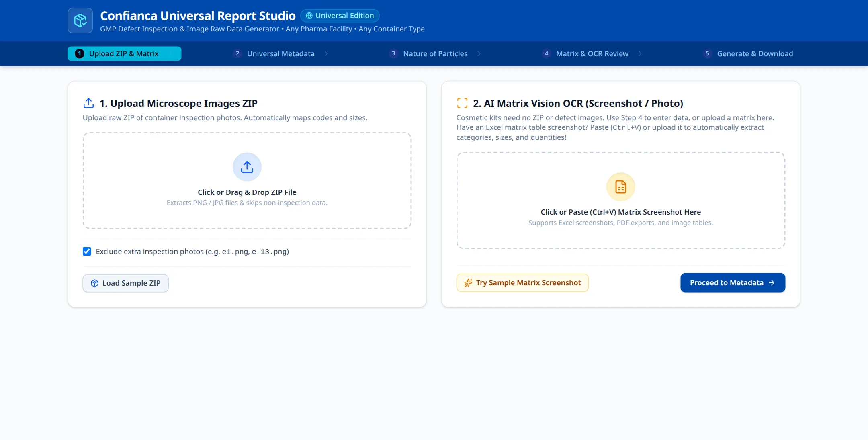Open Generate & Download step
The height and width of the screenshot is (440, 868).
click(x=748, y=54)
